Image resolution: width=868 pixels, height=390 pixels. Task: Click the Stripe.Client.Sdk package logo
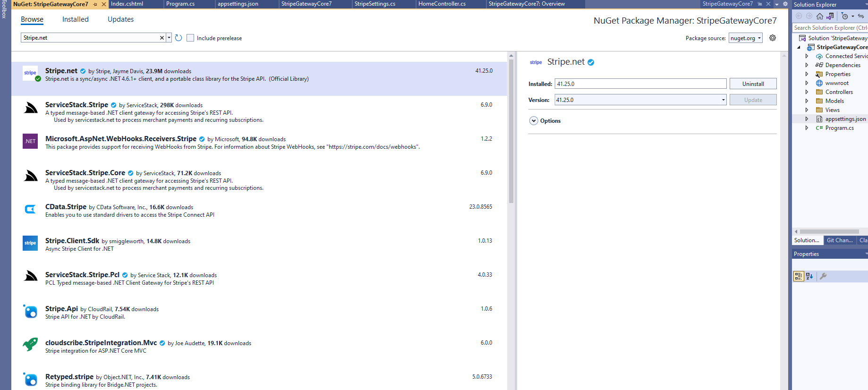pos(30,243)
